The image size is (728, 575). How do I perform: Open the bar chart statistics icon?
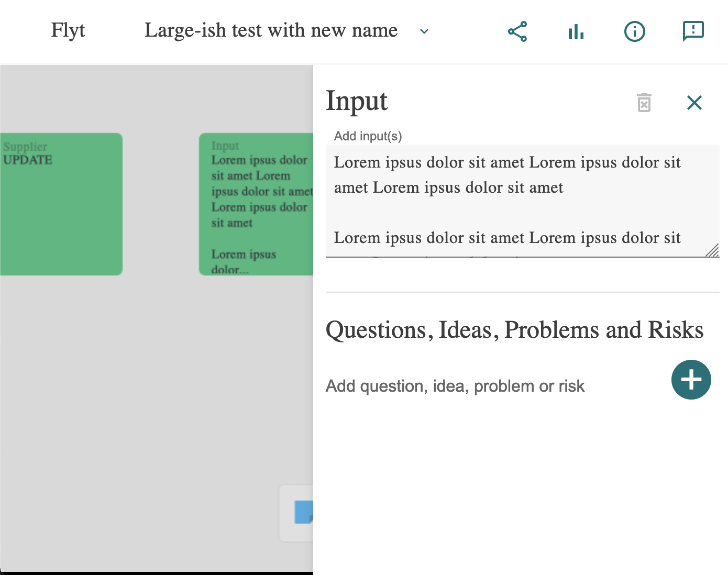click(576, 31)
